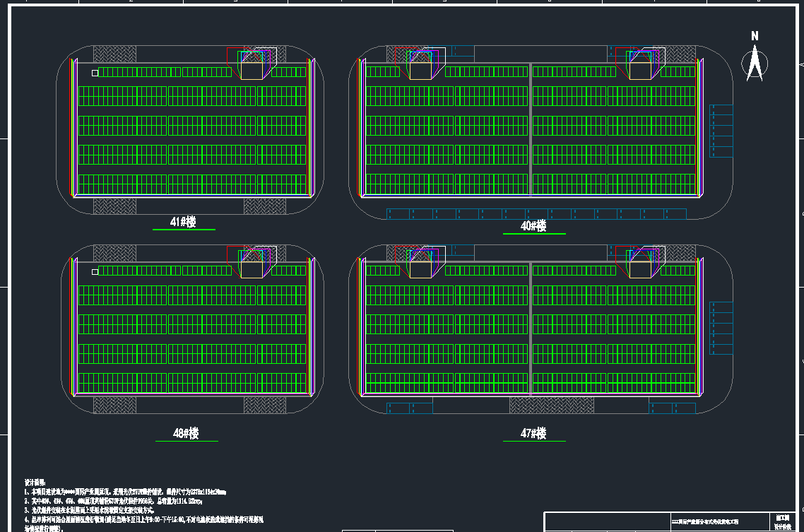Click the tan equipment box on building 41

(252, 71)
